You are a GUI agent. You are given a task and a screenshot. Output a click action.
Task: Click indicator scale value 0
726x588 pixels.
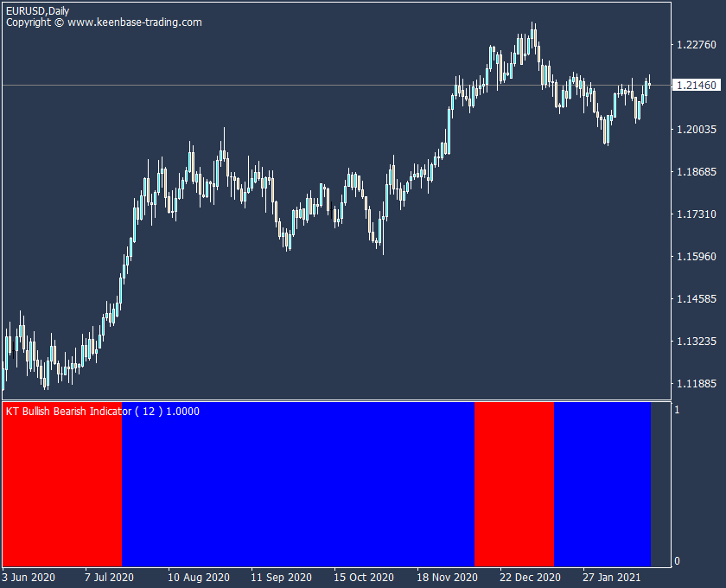[x=677, y=561]
